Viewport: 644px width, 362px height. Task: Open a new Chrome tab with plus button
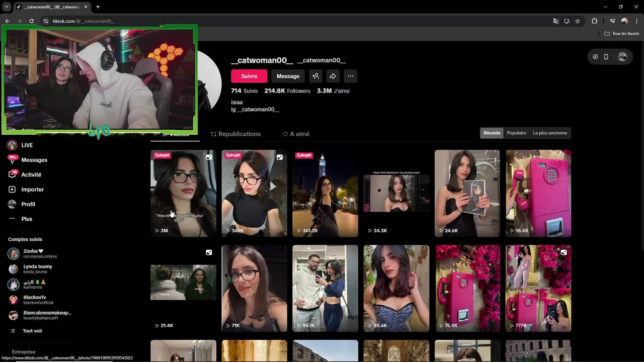point(98,7)
